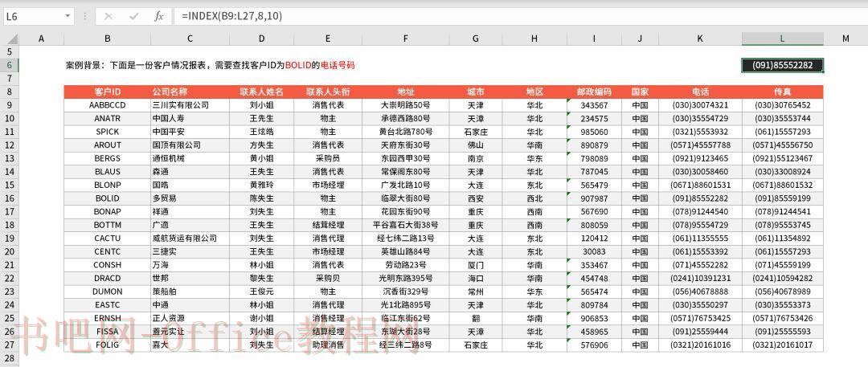This screenshot has width=868, height=367.
Task: Select phone cell (0571)45557788
Action: [700, 145]
